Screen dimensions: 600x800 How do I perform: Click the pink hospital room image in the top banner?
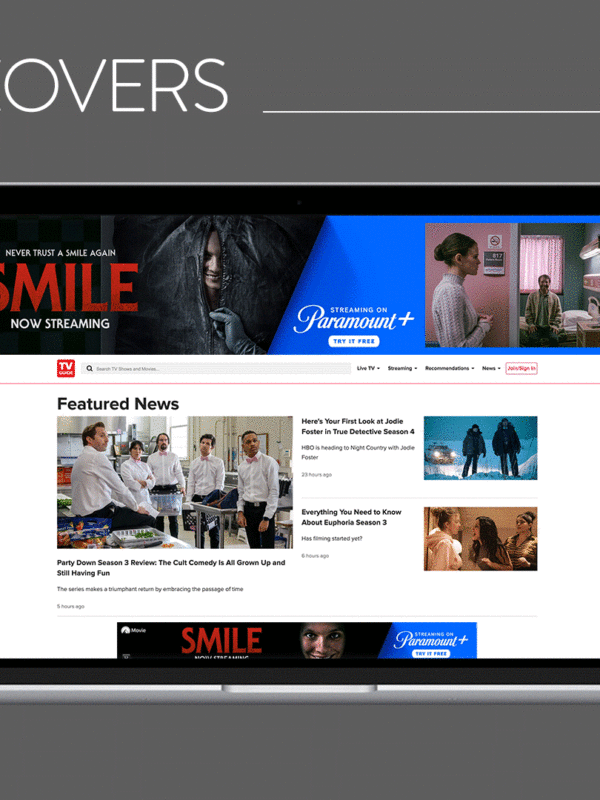tap(512, 285)
